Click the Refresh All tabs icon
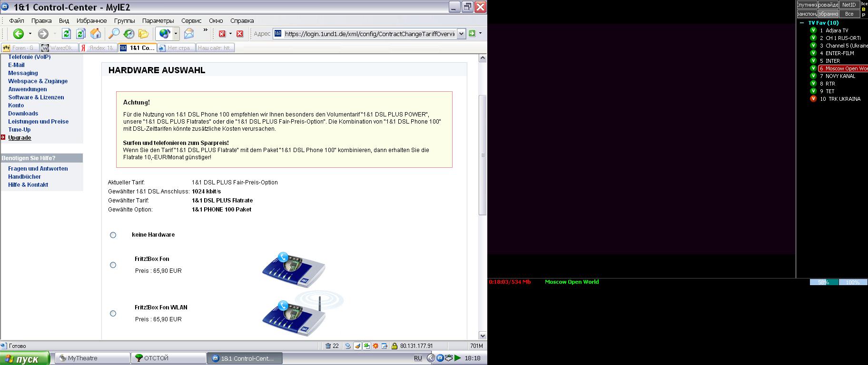Screen dimensions: 868x365 click(81, 33)
